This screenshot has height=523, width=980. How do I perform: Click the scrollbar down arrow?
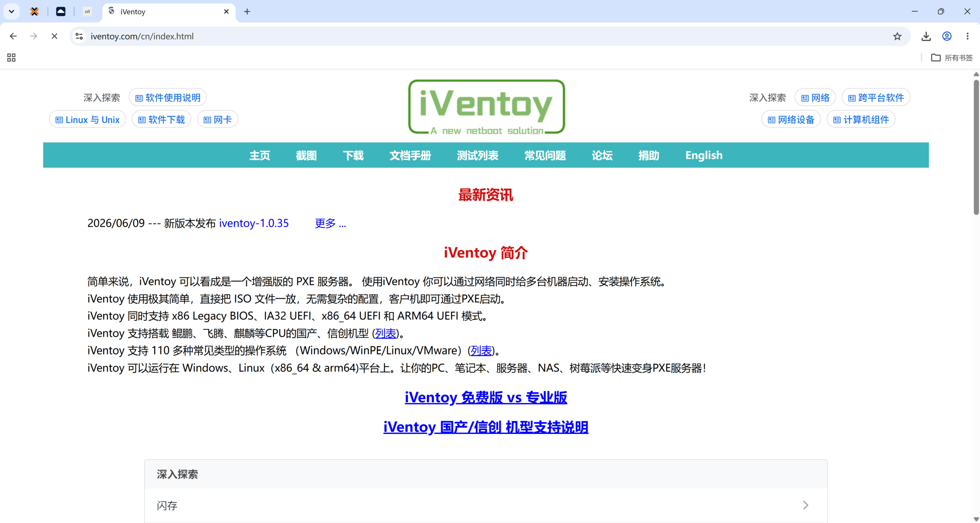click(976, 519)
